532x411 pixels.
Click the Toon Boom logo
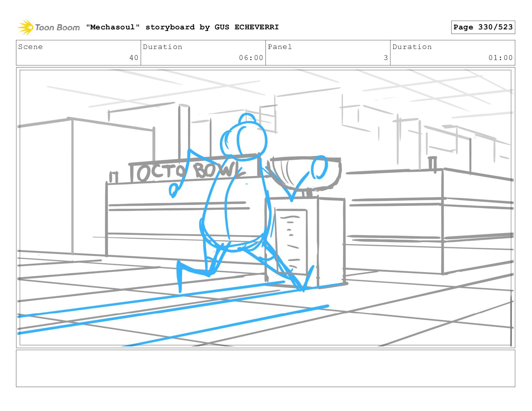[48, 27]
